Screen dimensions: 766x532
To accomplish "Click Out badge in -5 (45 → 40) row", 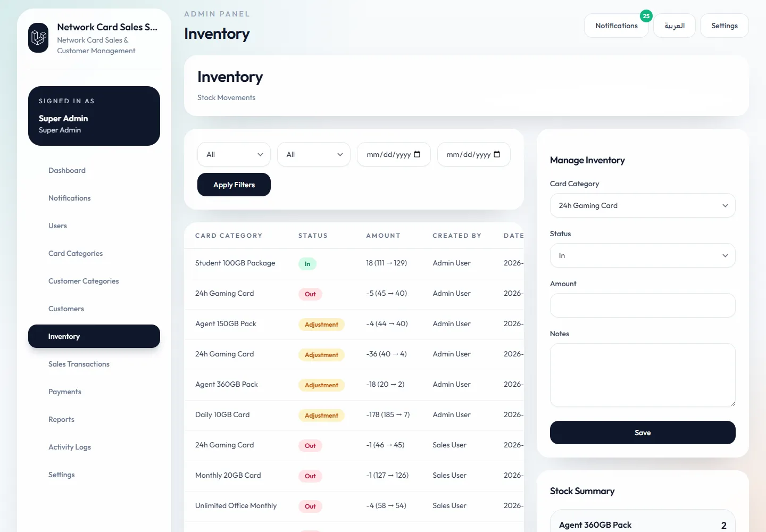I will pyautogui.click(x=310, y=294).
